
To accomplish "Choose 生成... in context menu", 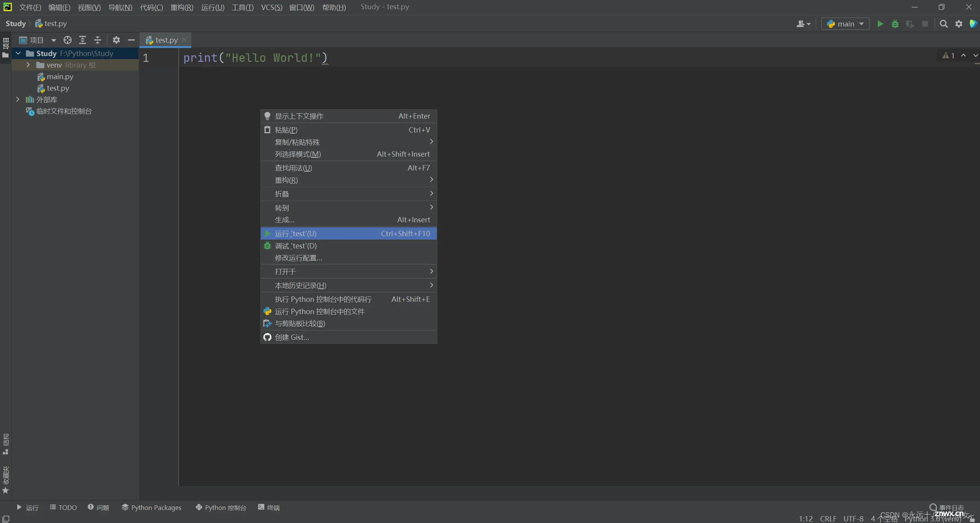I will pos(348,220).
